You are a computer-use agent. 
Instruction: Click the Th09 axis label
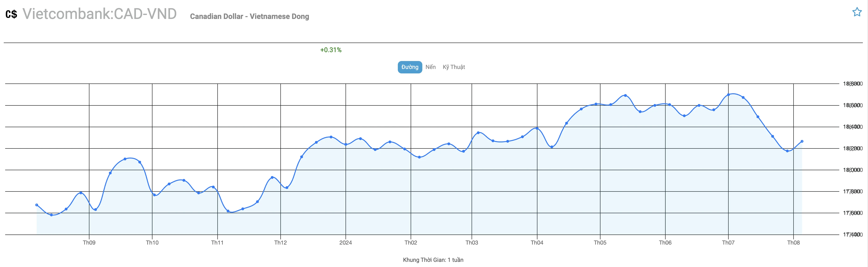[x=89, y=243]
